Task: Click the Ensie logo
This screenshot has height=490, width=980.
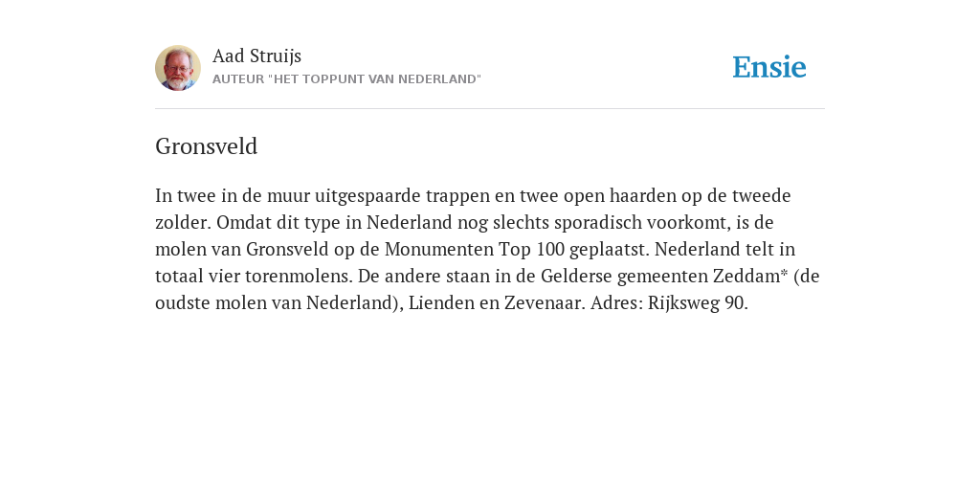Action: [769, 67]
